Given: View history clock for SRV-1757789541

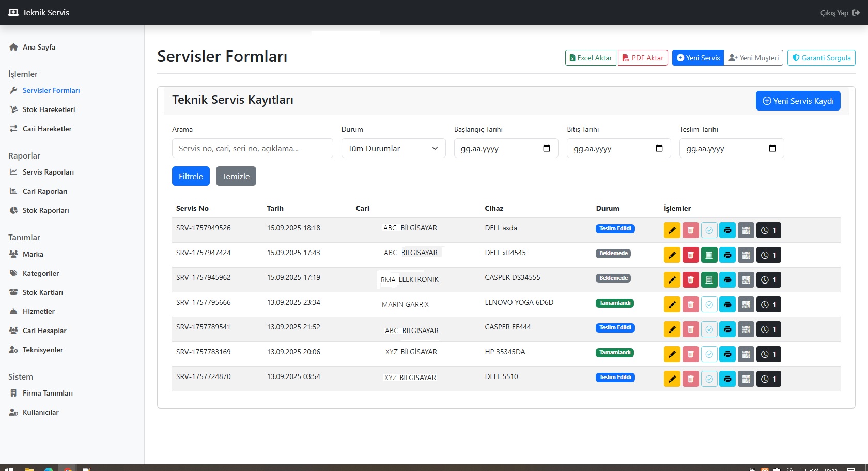Looking at the screenshot, I should (x=768, y=329).
